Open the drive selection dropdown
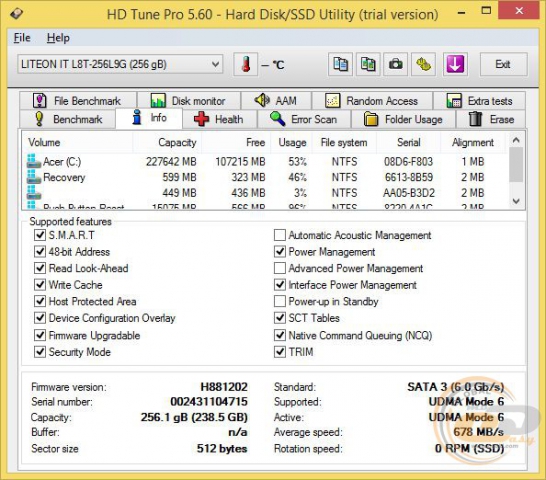546x480 pixels. tap(120, 64)
